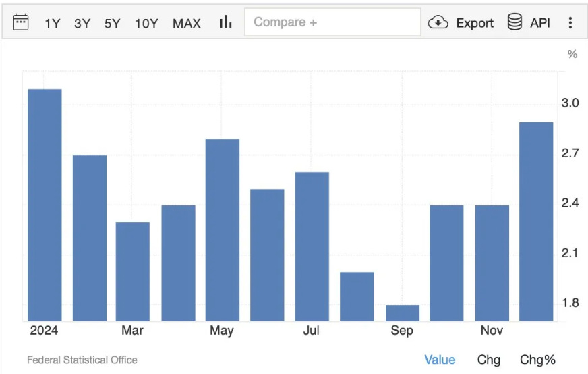Image resolution: width=588 pixels, height=374 pixels.
Task: Focus the Compare + input field
Action: pos(332,22)
